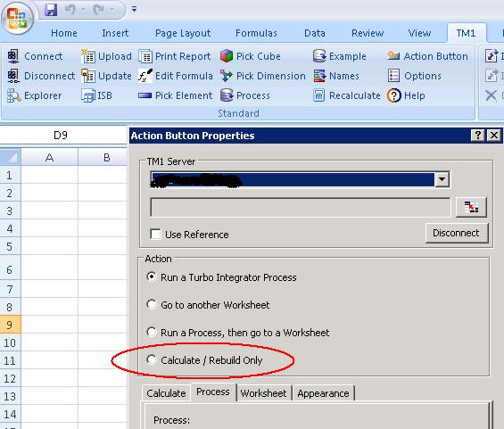Click the Pick Cube icon
Viewport: 504px width, 429px height.
(x=227, y=56)
